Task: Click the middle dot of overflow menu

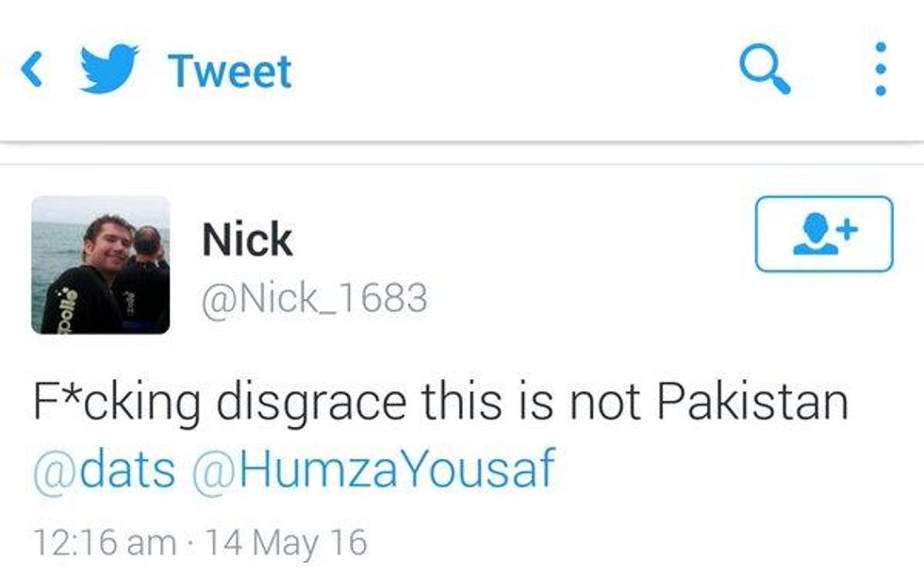Action: pyautogui.click(x=881, y=69)
